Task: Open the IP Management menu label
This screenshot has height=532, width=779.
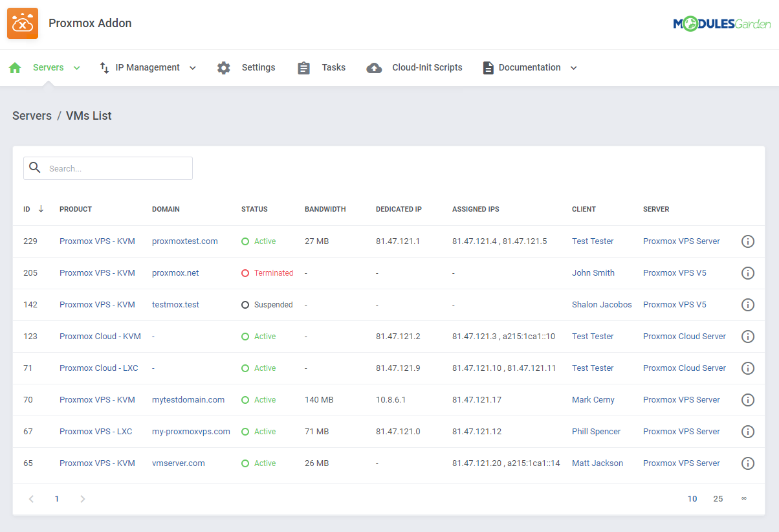Action: pyautogui.click(x=148, y=67)
